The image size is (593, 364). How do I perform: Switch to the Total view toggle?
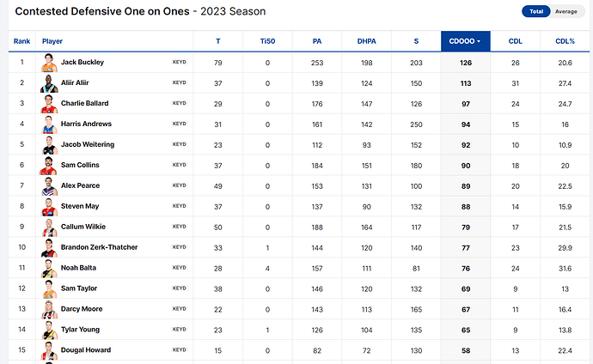click(x=536, y=11)
